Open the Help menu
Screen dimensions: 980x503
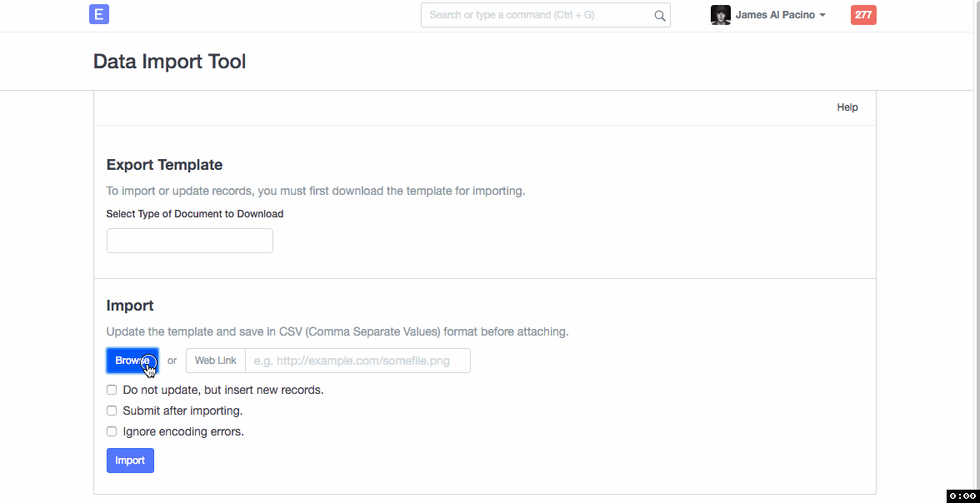pos(847,107)
